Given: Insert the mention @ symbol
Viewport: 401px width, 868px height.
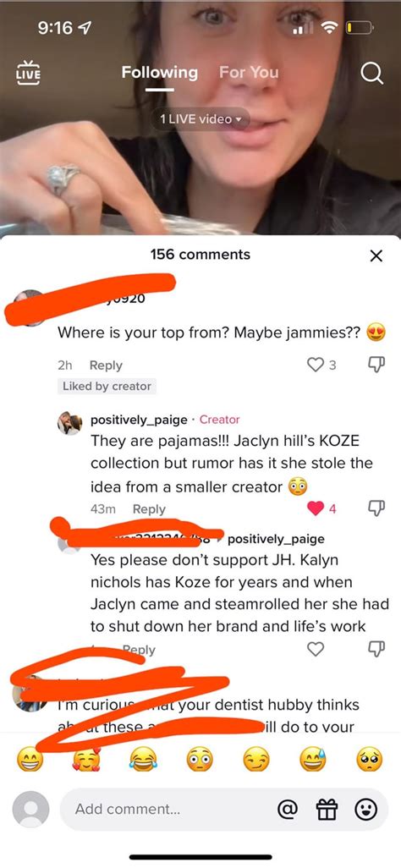Looking at the screenshot, I should click(x=286, y=810).
